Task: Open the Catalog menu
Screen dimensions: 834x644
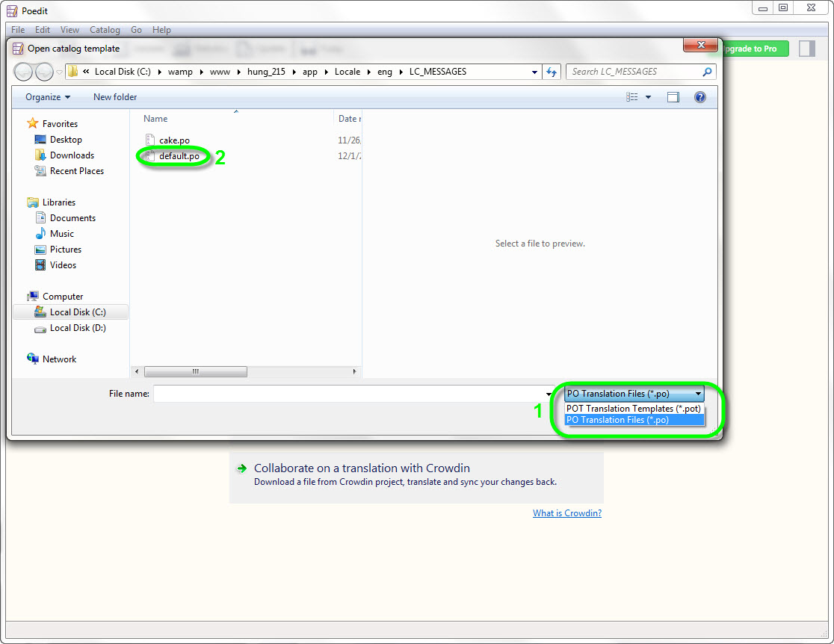Action: coord(105,30)
